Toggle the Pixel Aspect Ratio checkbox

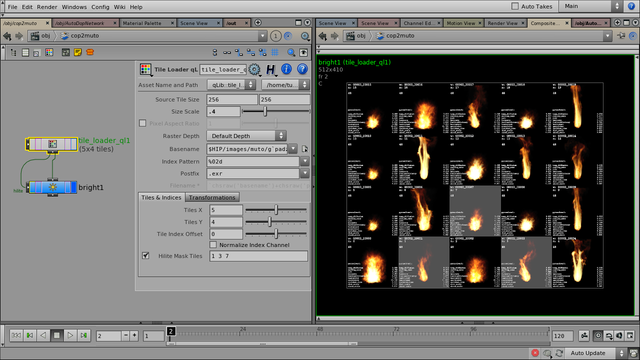pos(142,123)
